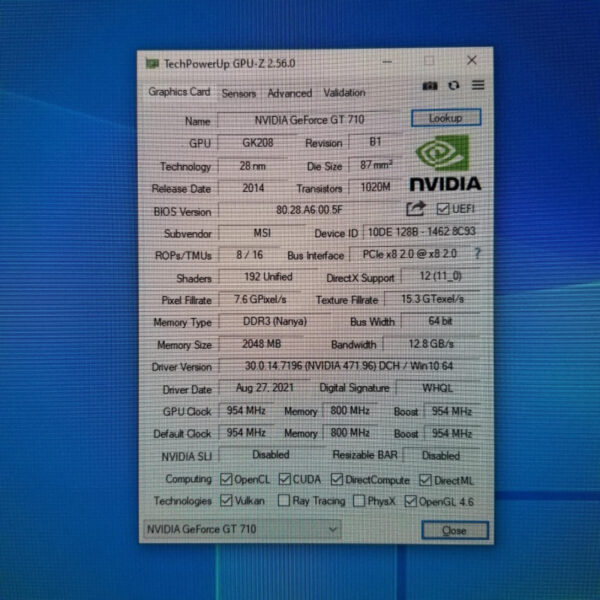Click the Die Size value 87 mm²
Viewport: 600px width, 600px height.
376,165
